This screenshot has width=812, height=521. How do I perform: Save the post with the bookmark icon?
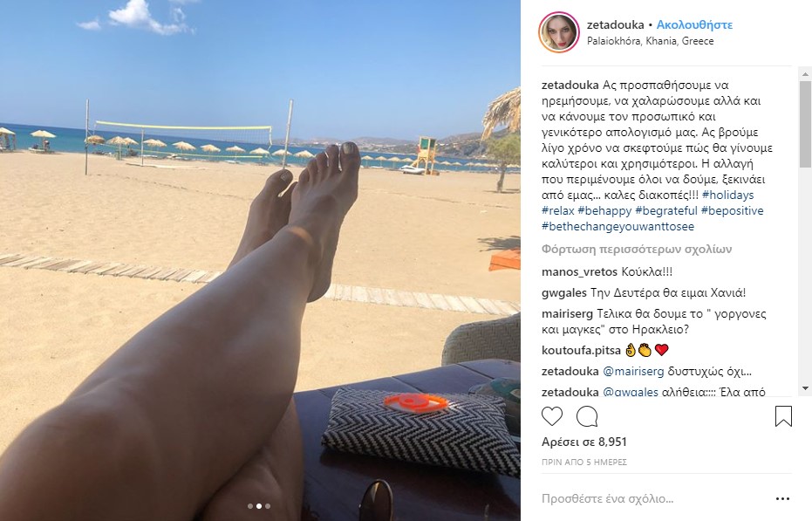click(x=783, y=415)
